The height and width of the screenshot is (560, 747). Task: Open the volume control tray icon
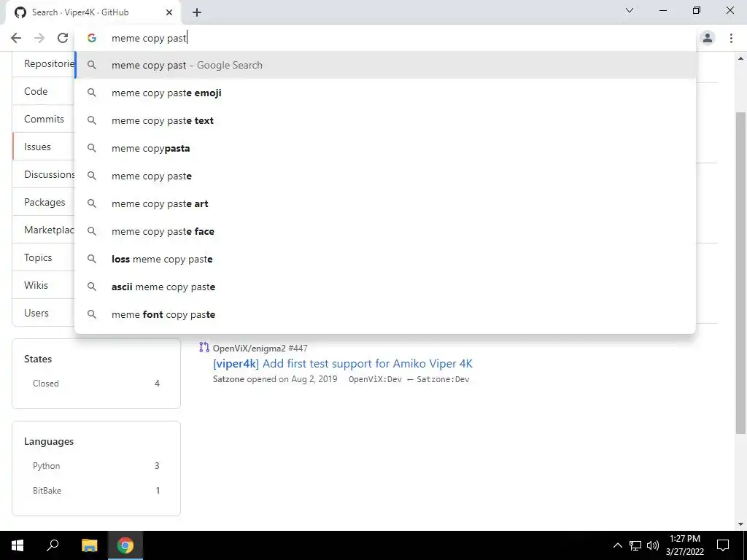653,545
